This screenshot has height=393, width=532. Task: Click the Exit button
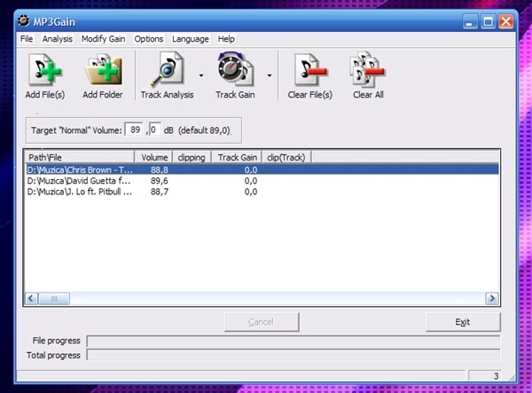point(463,322)
